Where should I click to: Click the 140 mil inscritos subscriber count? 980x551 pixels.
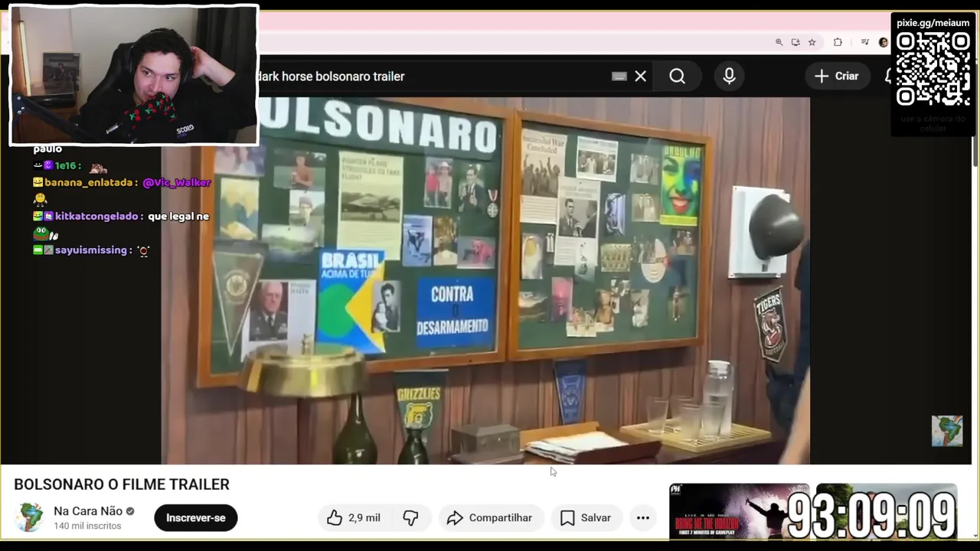[x=87, y=526]
